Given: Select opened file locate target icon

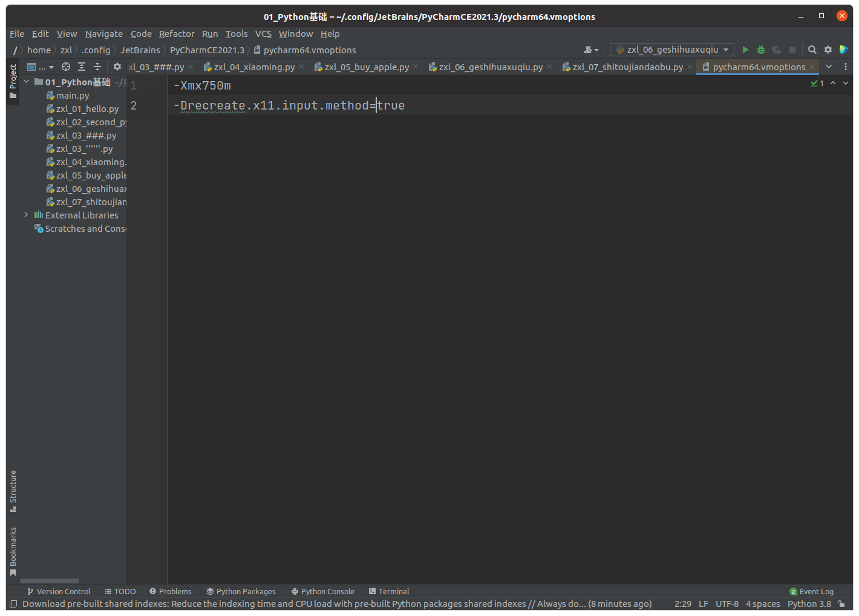Looking at the screenshot, I should coord(66,67).
